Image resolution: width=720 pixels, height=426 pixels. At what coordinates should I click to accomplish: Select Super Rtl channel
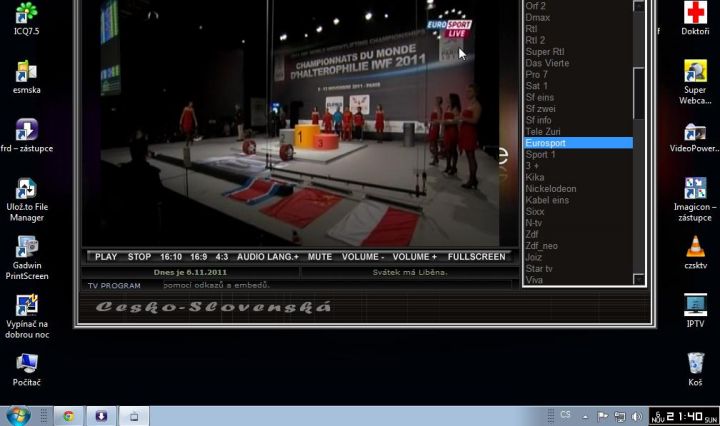click(545, 51)
